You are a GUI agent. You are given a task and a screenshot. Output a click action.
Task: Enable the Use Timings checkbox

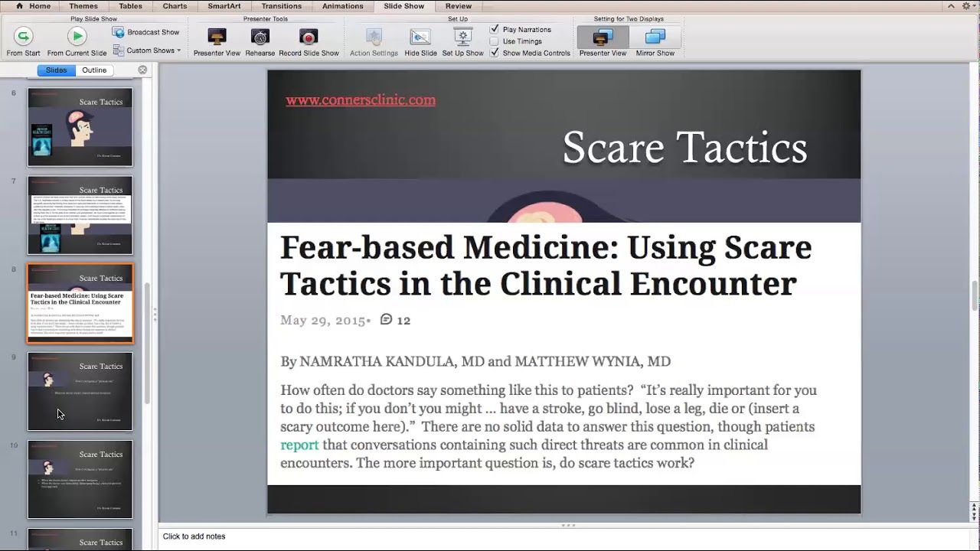coord(495,41)
